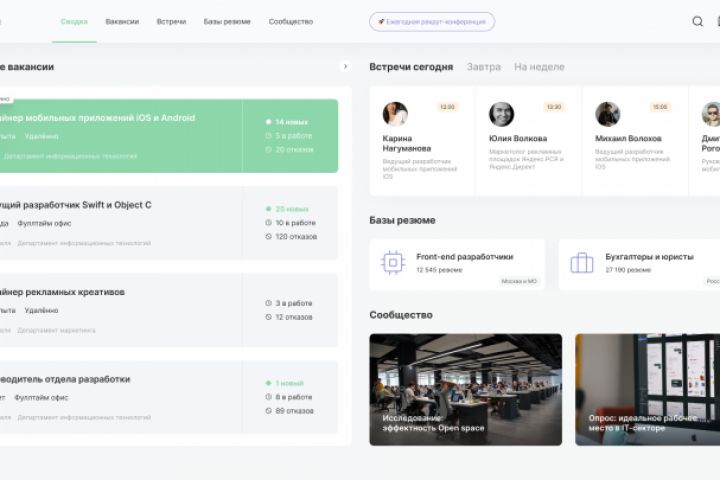Open the 'отдела разработки' vacancy
Viewport: 720px width, 480px height.
[65, 379]
